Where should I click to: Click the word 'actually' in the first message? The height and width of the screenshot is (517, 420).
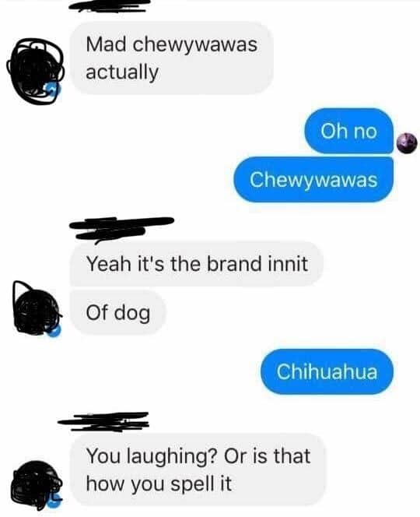(122, 73)
